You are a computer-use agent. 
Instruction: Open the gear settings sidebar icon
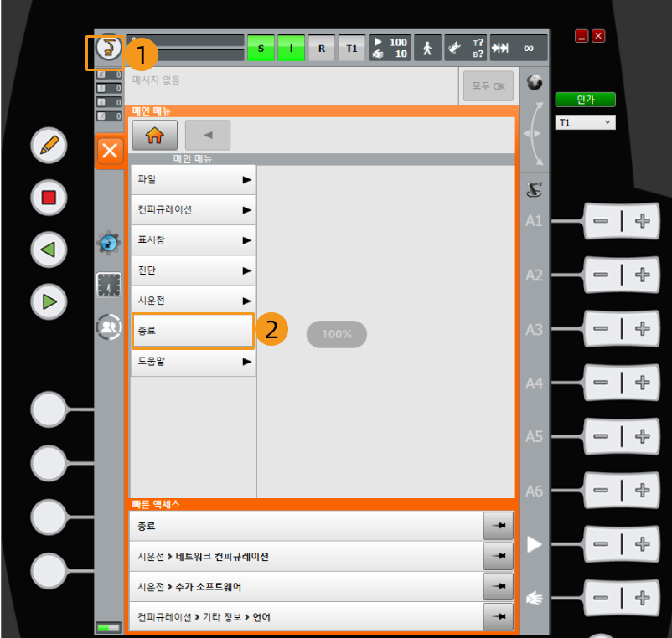click(x=109, y=243)
